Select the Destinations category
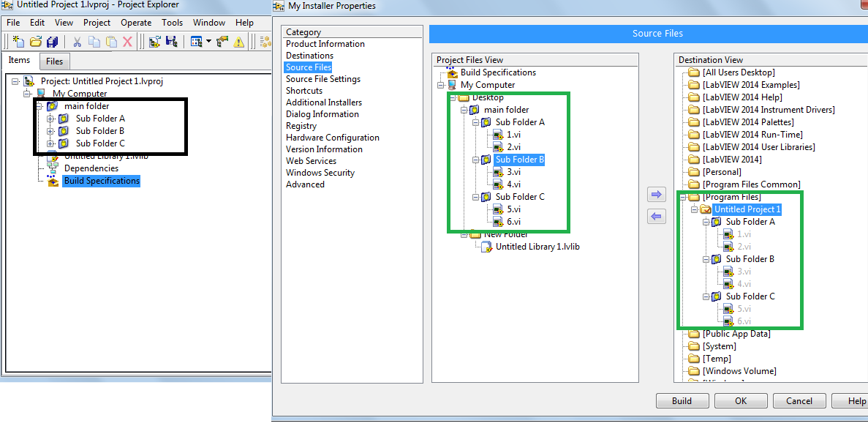 [x=309, y=56]
